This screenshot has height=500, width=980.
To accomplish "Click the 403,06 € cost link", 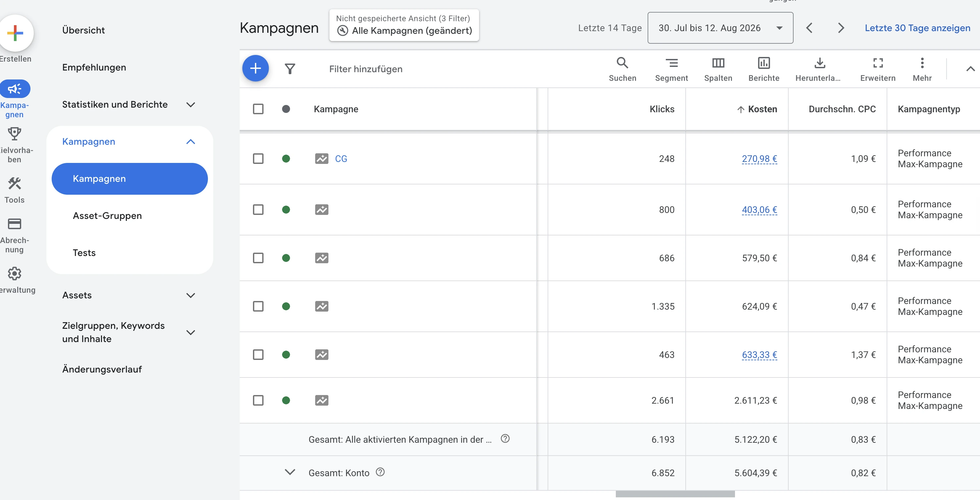I will pos(759,210).
